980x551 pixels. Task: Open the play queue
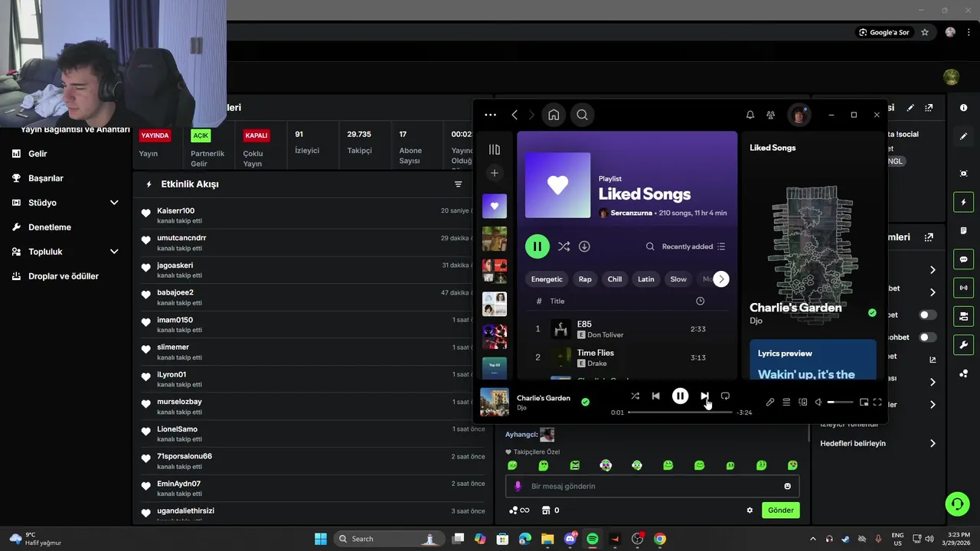786,402
